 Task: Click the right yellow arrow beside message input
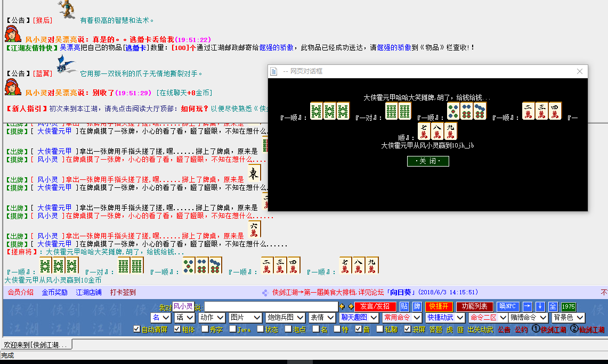point(351,307)
